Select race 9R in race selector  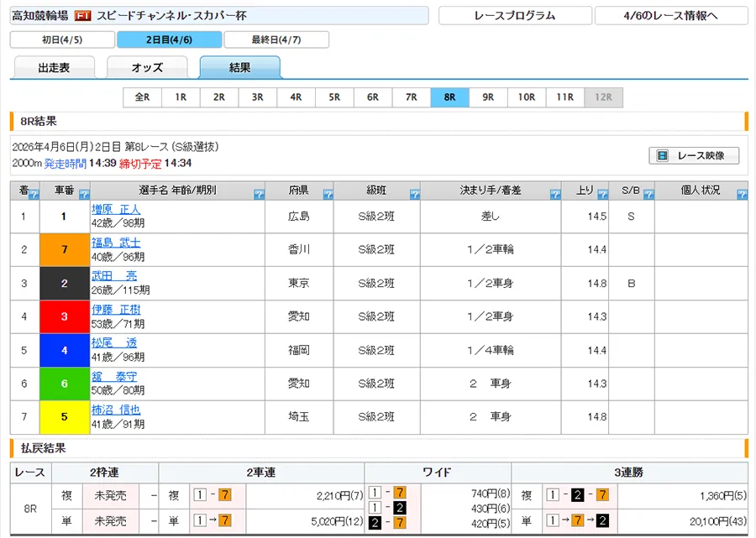(488, 97)
